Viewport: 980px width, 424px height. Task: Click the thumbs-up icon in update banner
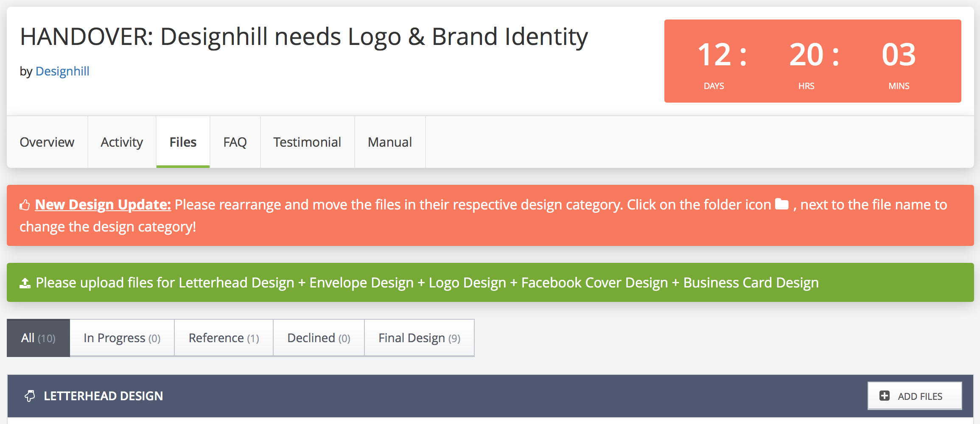(x=25, y=205)
